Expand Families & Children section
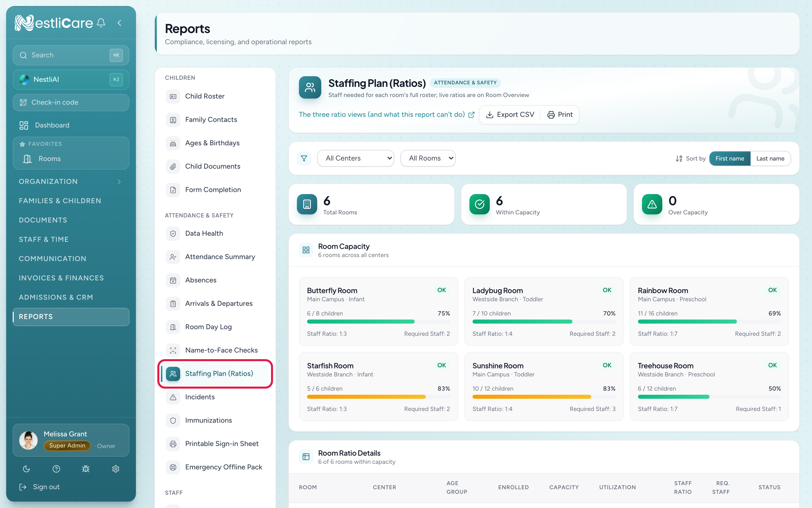Image resolution: width=812 pixels, height=508 pixels. point(71,201)
